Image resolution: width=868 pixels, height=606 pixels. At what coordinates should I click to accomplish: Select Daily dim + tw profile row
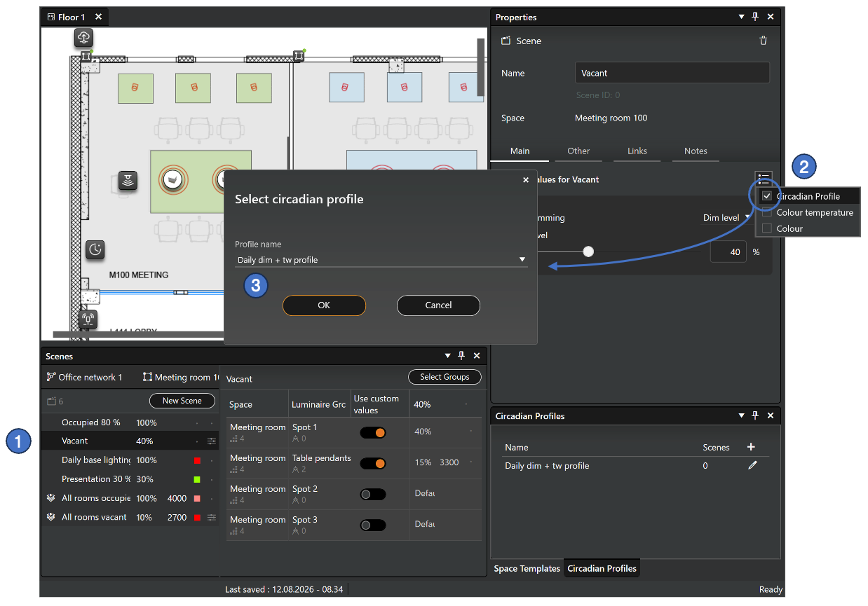click(635, 466)
